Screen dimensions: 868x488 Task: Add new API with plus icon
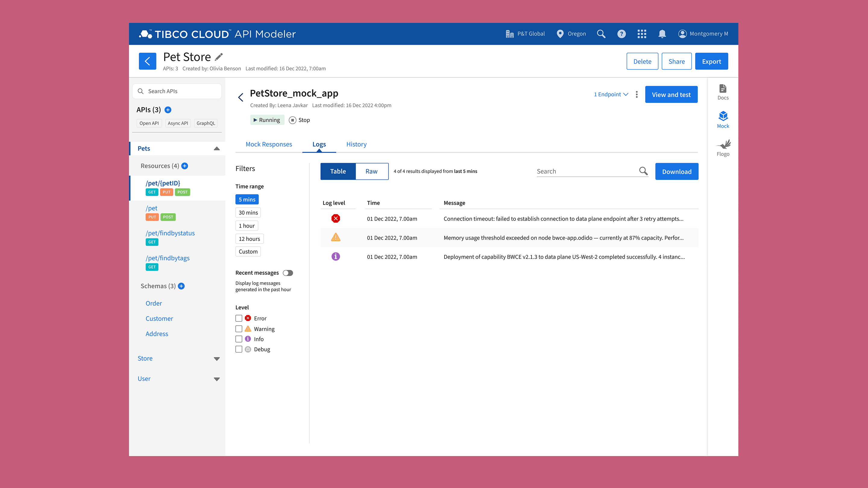pos(168,110)
